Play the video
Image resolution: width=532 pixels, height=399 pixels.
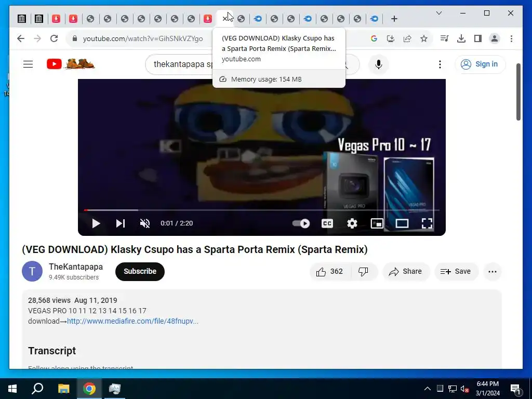pos(96,223)
